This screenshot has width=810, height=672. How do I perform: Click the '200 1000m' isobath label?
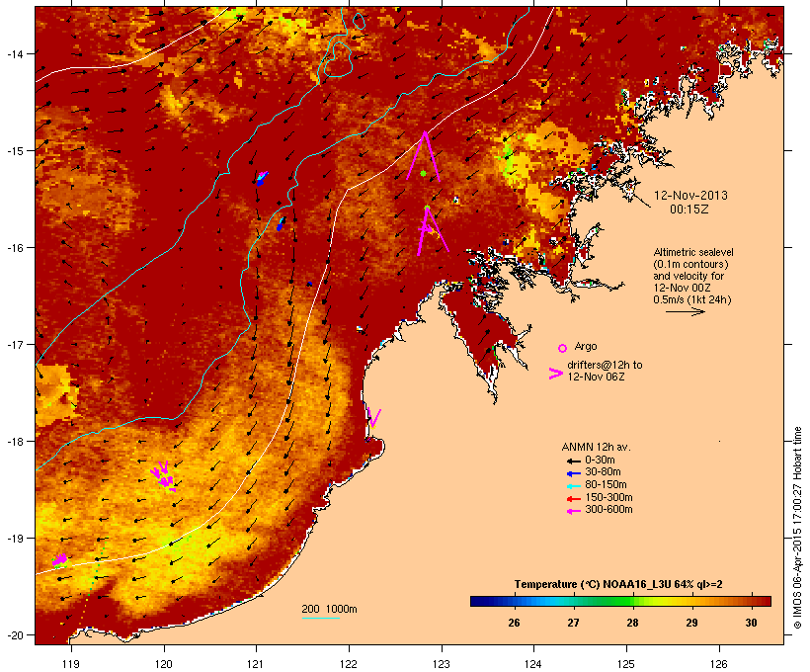329,609
